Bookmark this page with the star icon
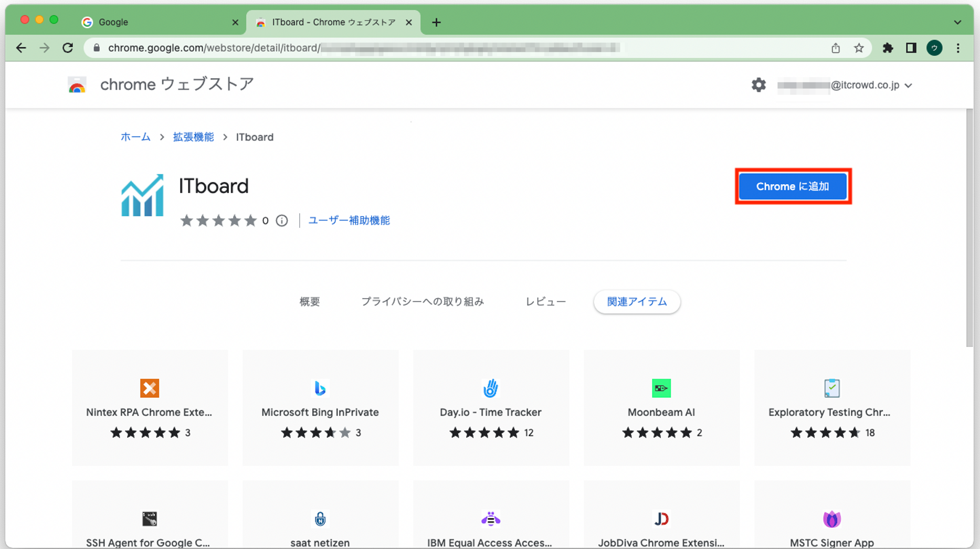The width and height of the screenshot is (980, 549). click(859, 48)
